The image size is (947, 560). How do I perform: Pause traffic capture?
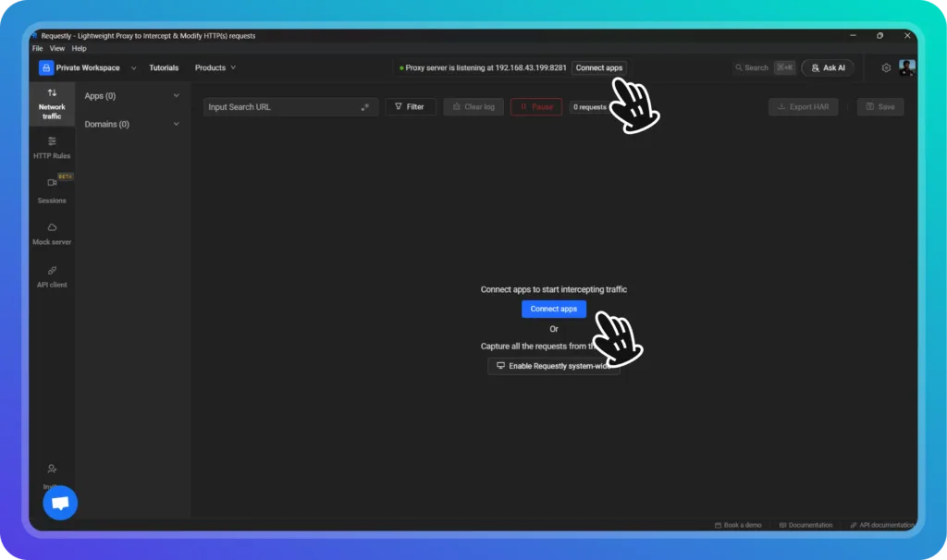536,107
